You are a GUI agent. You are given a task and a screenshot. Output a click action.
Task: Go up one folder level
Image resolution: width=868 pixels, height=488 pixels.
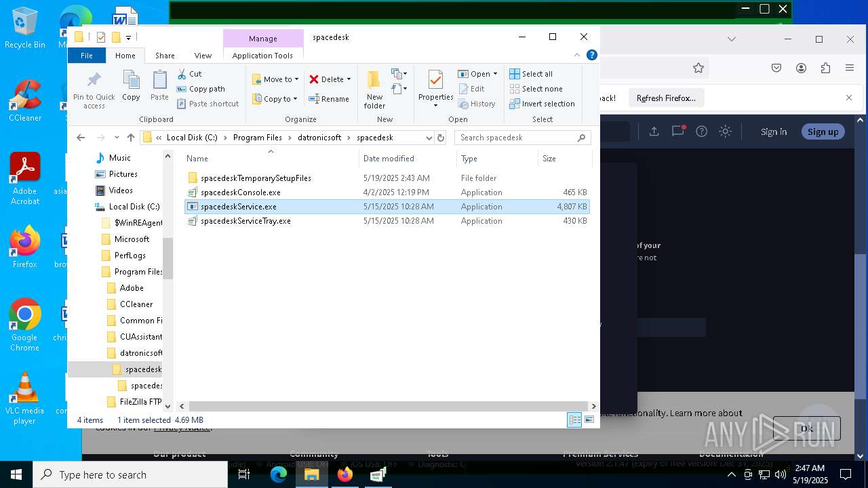pyautogui.click(x=131, y=138)
